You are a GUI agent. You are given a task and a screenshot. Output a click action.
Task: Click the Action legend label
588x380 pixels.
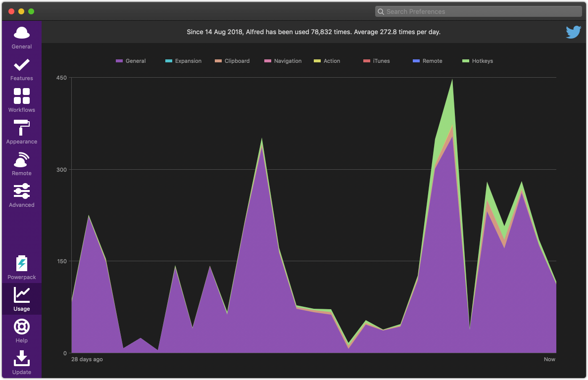[332, 61]
